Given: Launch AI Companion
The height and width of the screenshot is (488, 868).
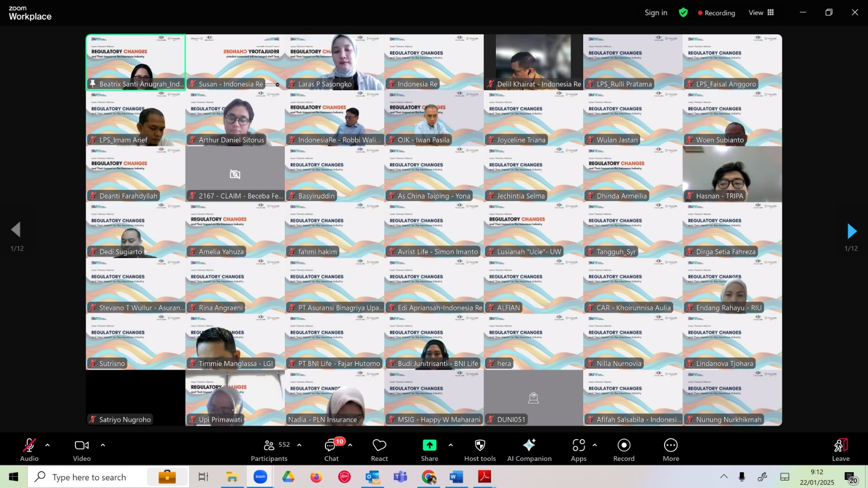Looking at the screenshot, I should [529, 450].
